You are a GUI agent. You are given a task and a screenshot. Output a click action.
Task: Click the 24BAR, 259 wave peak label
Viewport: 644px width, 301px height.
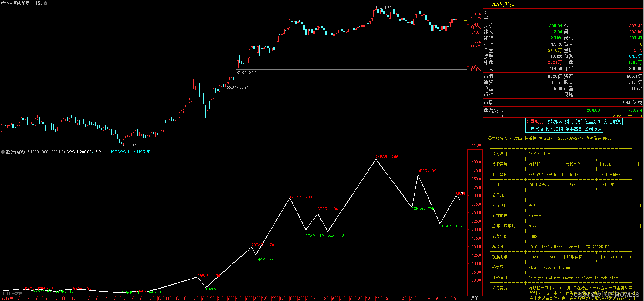[x=387, y=157]
